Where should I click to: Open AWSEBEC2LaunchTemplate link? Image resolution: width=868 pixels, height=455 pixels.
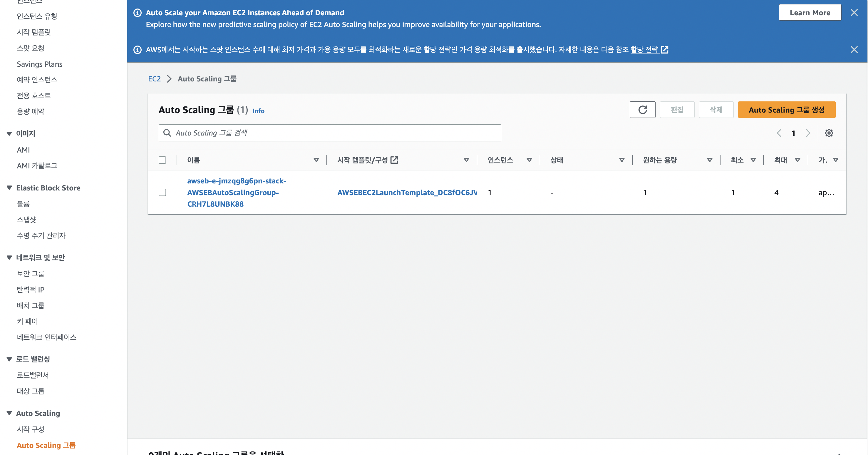[x=407, y=193]
